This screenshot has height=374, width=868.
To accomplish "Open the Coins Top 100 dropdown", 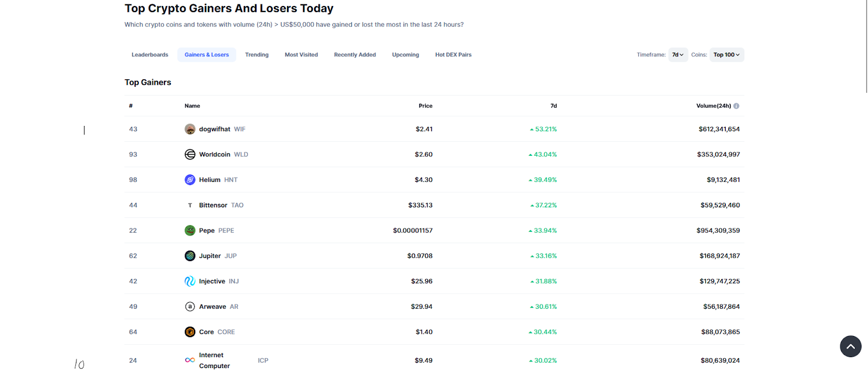I will tap(727, 55).
